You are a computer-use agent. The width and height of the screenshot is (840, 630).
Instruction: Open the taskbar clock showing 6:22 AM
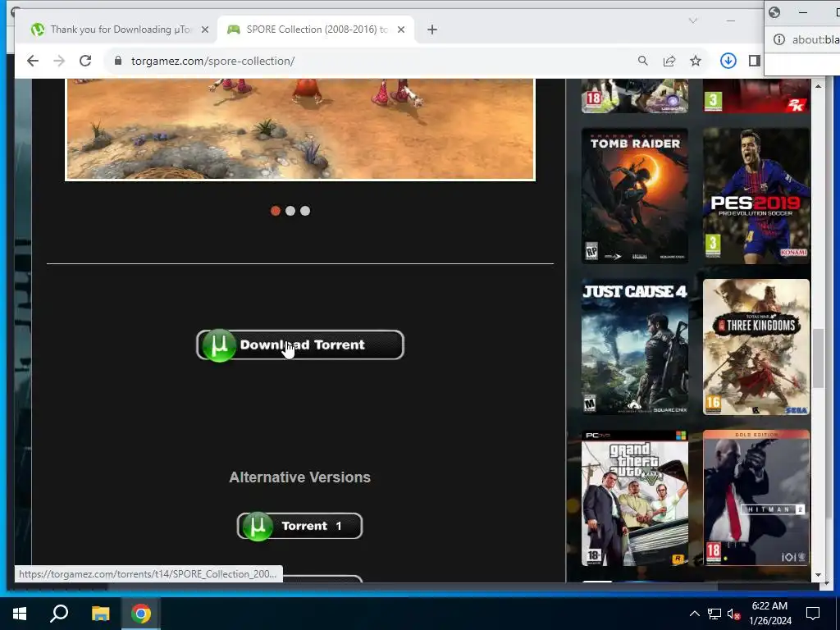click(x=769, y=614)
